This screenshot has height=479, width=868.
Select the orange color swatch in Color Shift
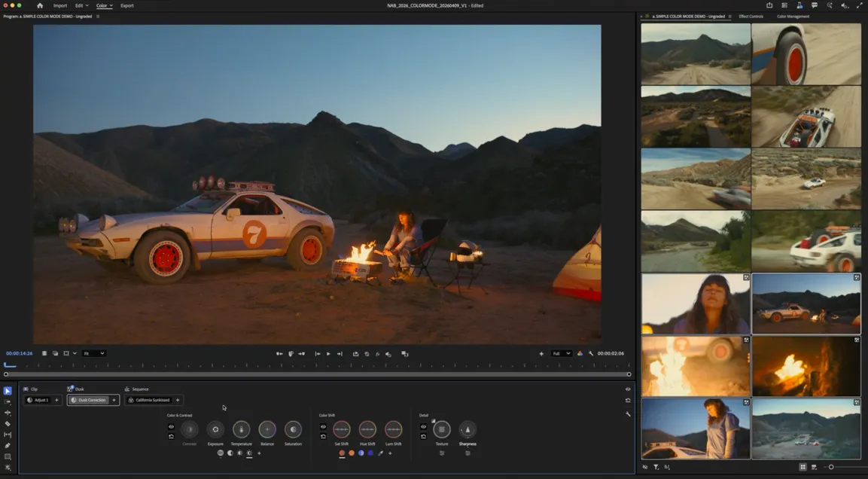[352, 453]
